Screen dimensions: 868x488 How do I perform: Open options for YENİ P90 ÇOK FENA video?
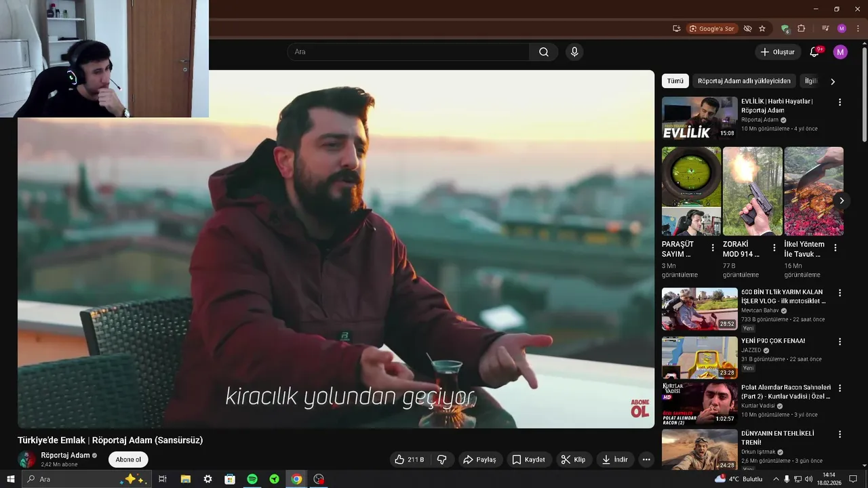click(840, 342)
